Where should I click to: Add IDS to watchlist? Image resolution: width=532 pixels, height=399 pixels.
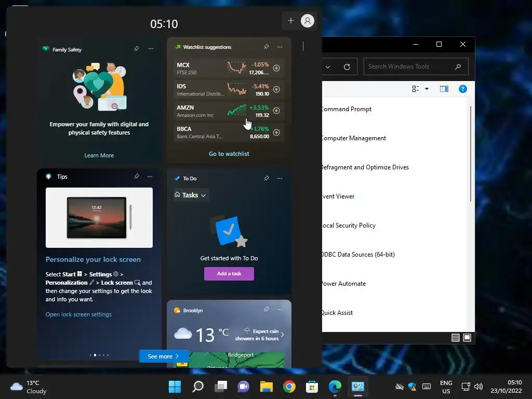(276, 89)
